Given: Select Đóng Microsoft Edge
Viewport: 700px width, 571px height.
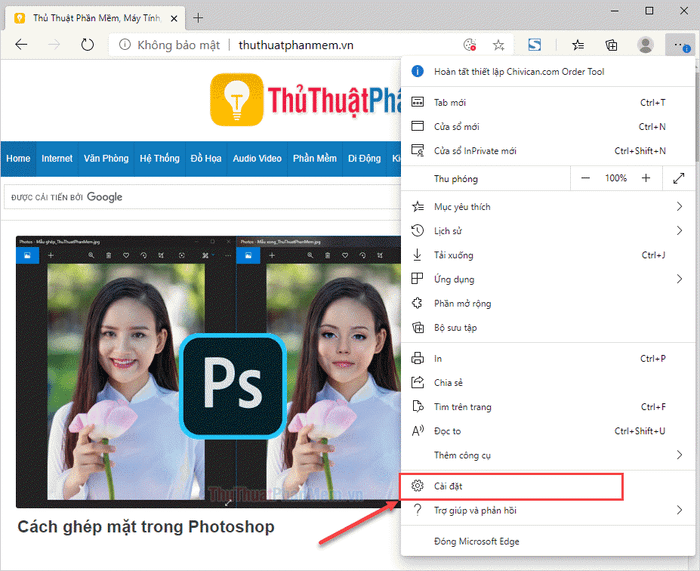Looking at the screenshot, I should point(548,542).
